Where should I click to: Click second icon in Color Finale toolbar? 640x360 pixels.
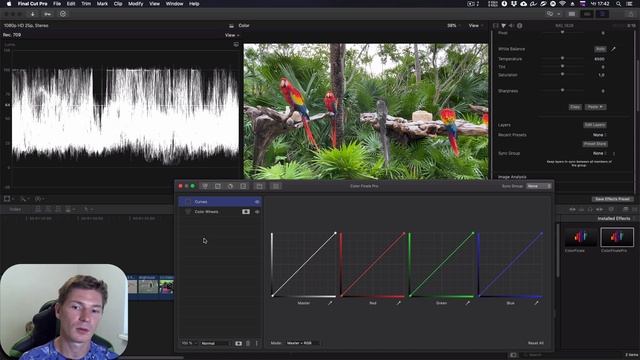(x=218, y=186)
